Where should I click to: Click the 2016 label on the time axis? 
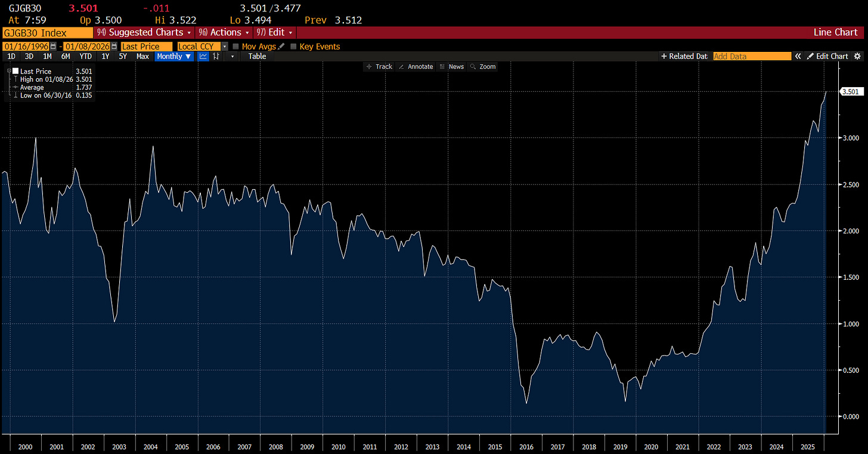coord(526,447)
